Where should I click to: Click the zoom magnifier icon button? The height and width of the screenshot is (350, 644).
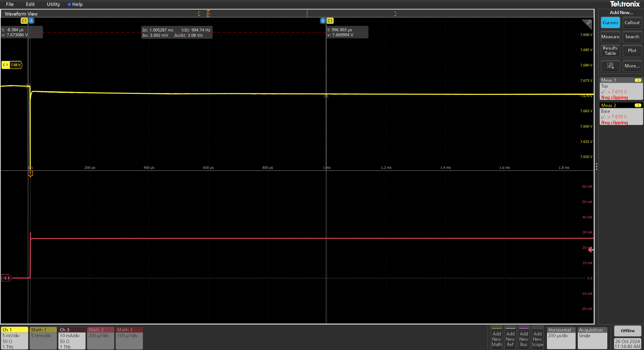click(x=610, y=66)
